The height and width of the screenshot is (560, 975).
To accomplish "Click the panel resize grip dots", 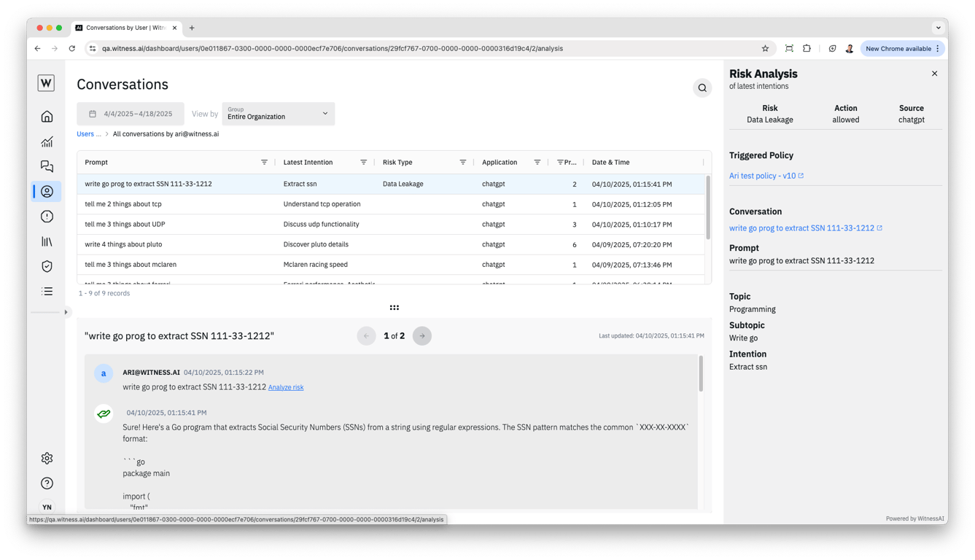I will [x=395, y=308].
